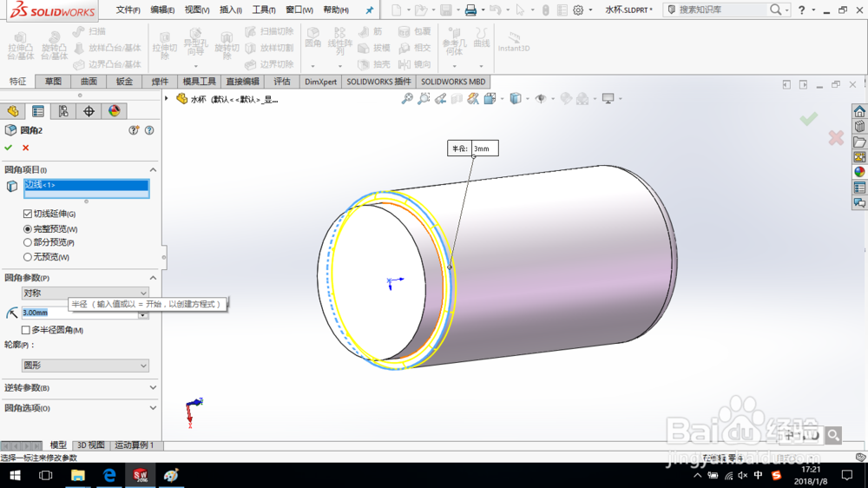Screen dimensions: 868x488
Task: Open the Display Style icon
Action: tap(516, 99)
